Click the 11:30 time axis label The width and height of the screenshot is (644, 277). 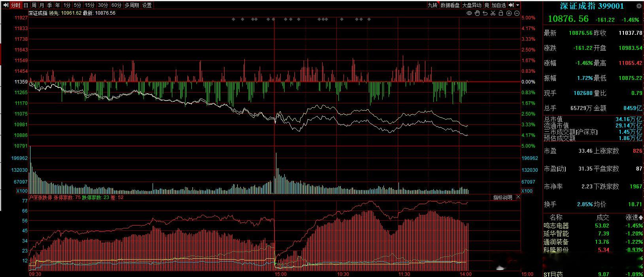coord(404,274)
